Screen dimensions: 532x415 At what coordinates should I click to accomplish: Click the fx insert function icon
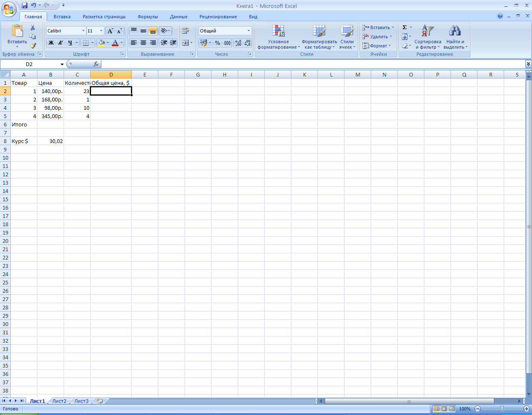[x=96, y=64]
